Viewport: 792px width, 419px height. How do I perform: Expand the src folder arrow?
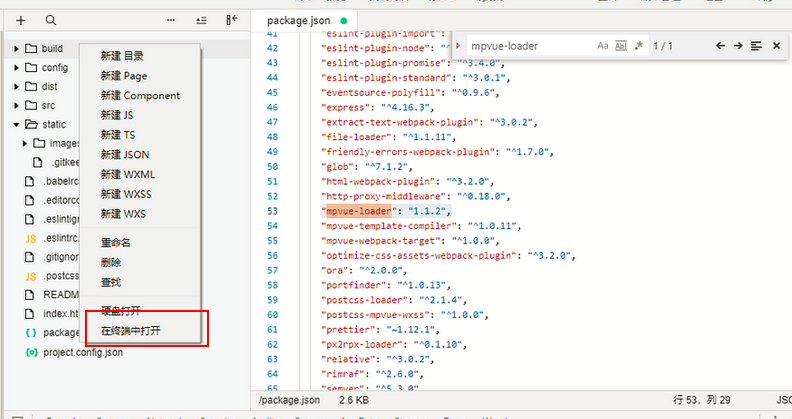pyautogui.click(x=16, y=106)
